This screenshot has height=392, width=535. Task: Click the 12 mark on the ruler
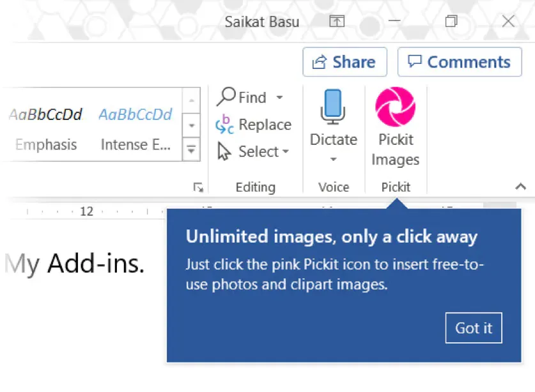click(x=87, y=211)
